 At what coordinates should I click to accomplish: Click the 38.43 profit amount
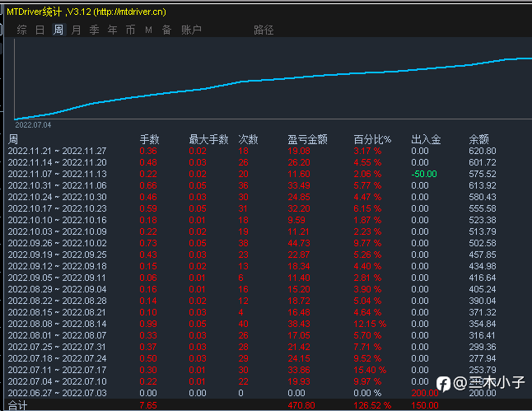click(299, 324)
